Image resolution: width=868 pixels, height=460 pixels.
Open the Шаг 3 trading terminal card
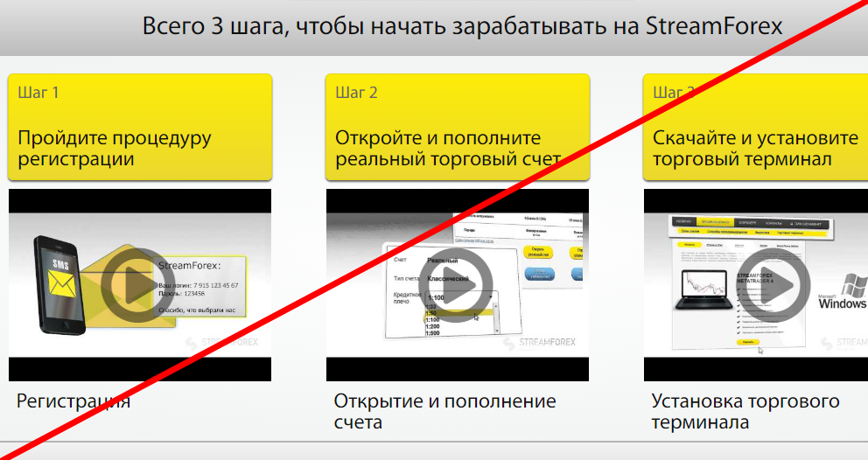(755, 128)
